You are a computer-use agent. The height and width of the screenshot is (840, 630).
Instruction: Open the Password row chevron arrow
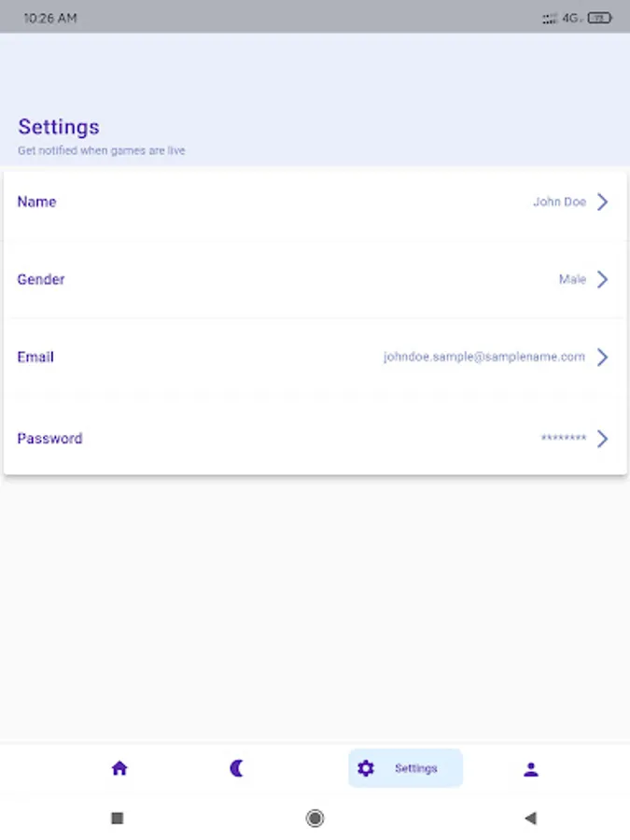[603, 439]
